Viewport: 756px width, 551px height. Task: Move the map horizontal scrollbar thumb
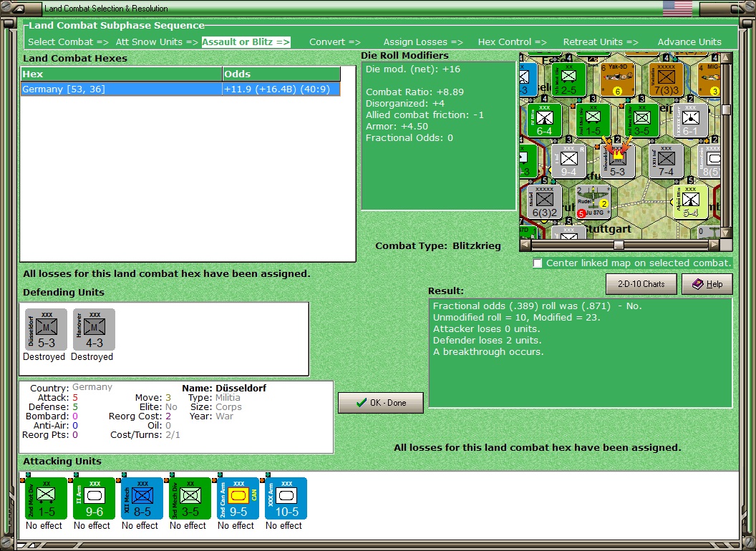(x=619, y=245)
